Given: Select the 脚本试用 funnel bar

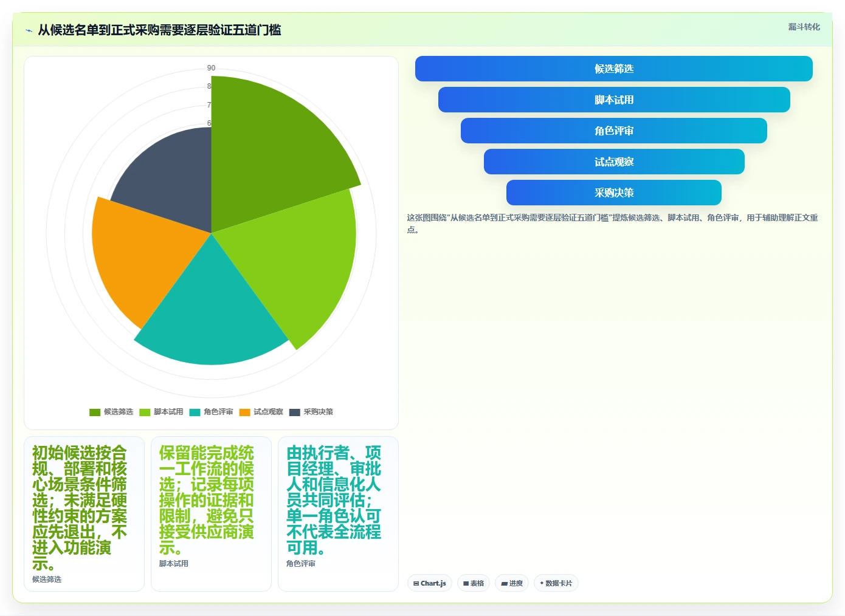Looking at the screenshot, I should (614, 100).
